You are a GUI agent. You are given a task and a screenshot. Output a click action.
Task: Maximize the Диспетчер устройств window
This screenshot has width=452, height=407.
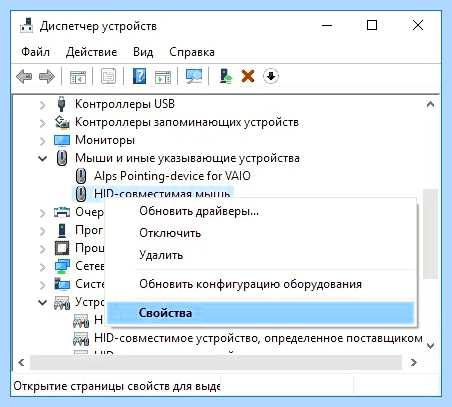coord(372,25)
